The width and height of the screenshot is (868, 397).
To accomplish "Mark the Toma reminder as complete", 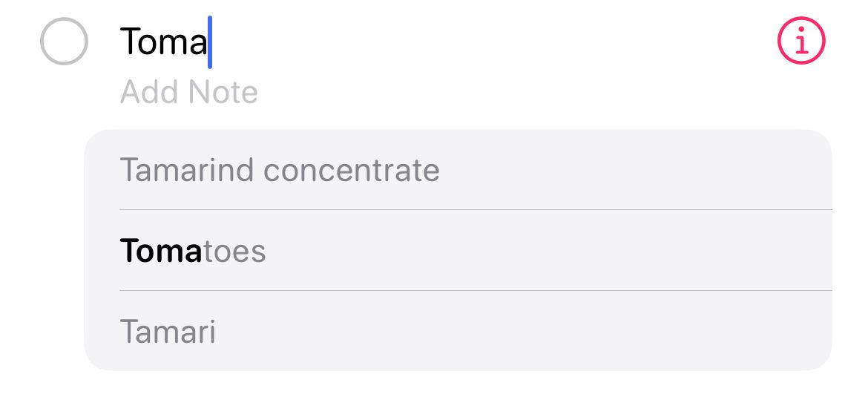I will (64, 41).
